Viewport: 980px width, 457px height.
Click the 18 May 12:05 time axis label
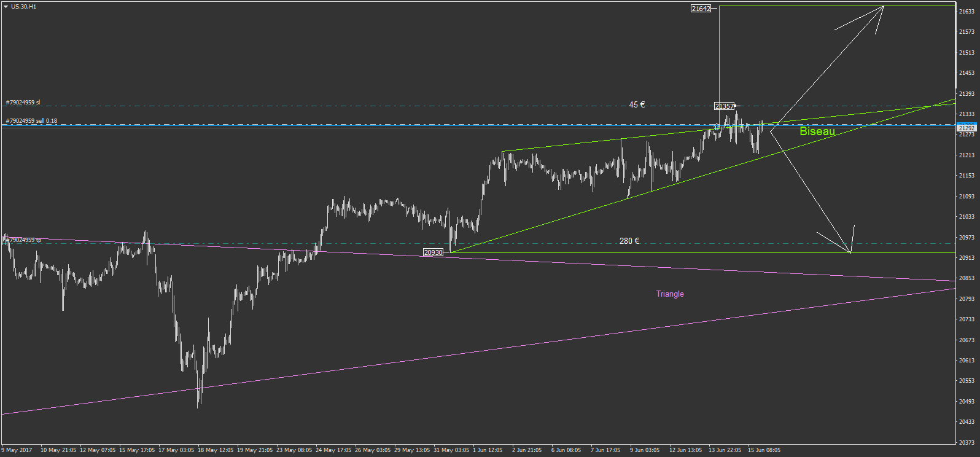click(x=216, y=450)
